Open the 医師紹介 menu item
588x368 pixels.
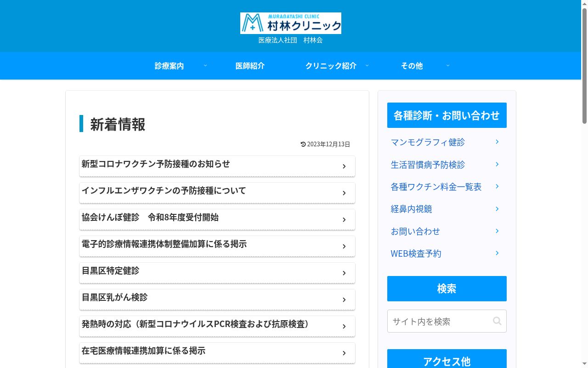250,66
